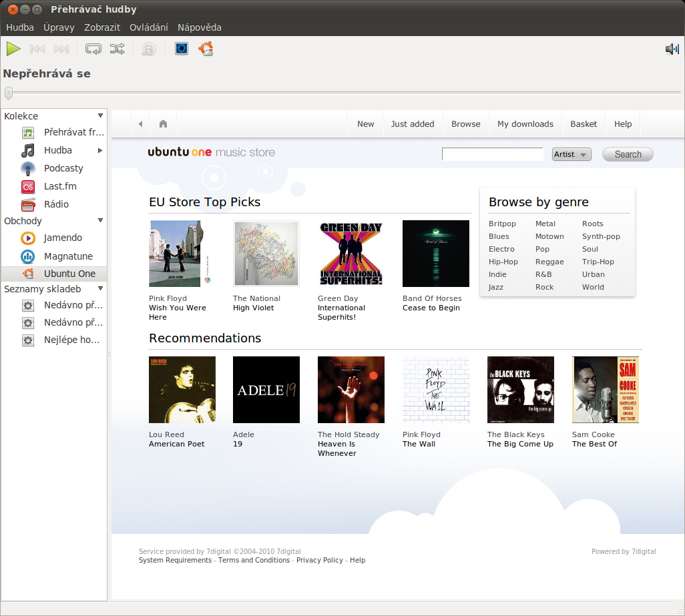Viewport: 685px width, 616px height.
Task: Click the album browser toolbar icon
Action: [148, 49]
